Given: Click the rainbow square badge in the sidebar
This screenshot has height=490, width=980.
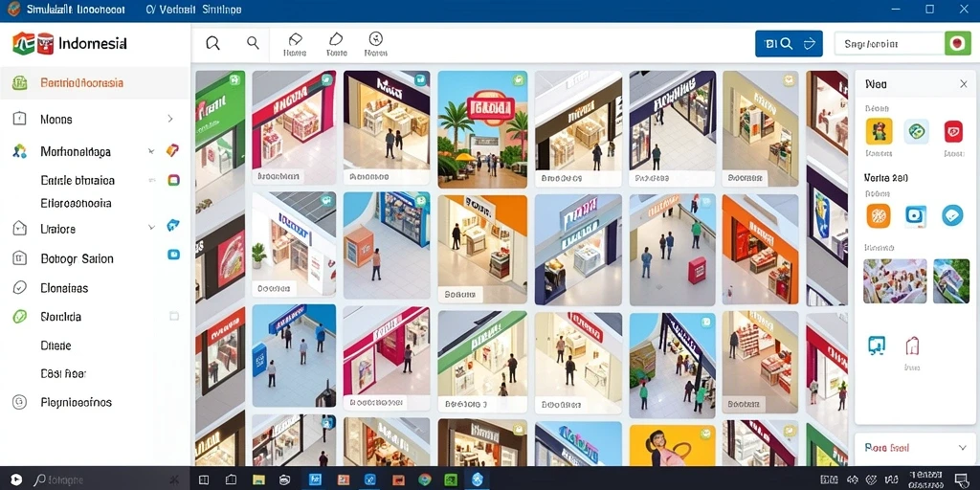Looking at the screenshot, I should (174, 180).
